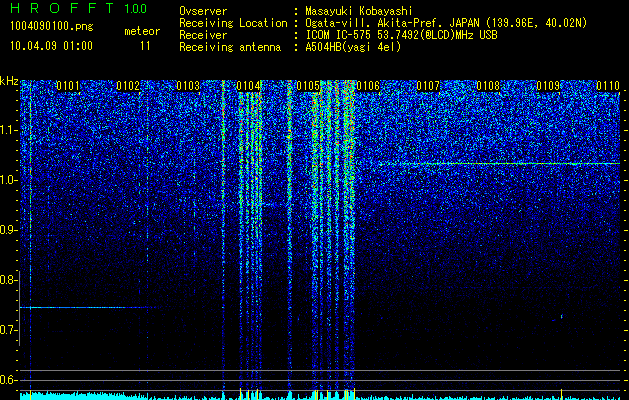This screenshot has width=629, height=400.
Task: Click the kHz axis unit label
Action: point(9,81)
